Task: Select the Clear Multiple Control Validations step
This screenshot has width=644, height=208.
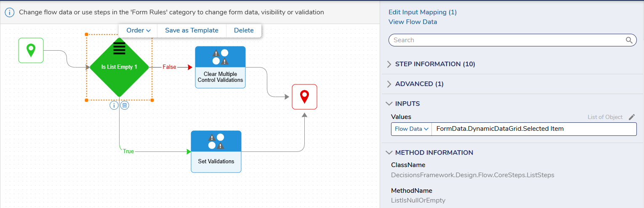Action: pos(220,67)
